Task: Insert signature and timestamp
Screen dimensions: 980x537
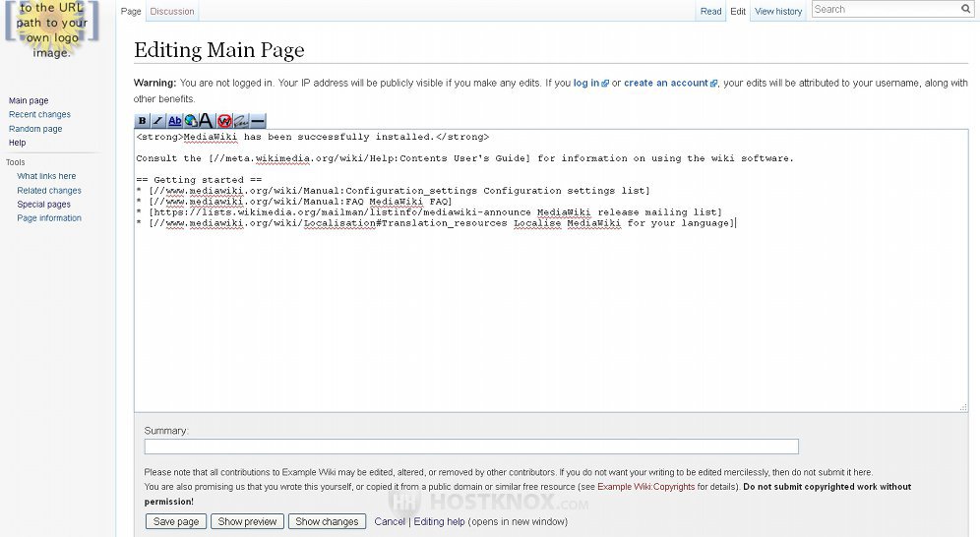Action: [x=241, y=121]
